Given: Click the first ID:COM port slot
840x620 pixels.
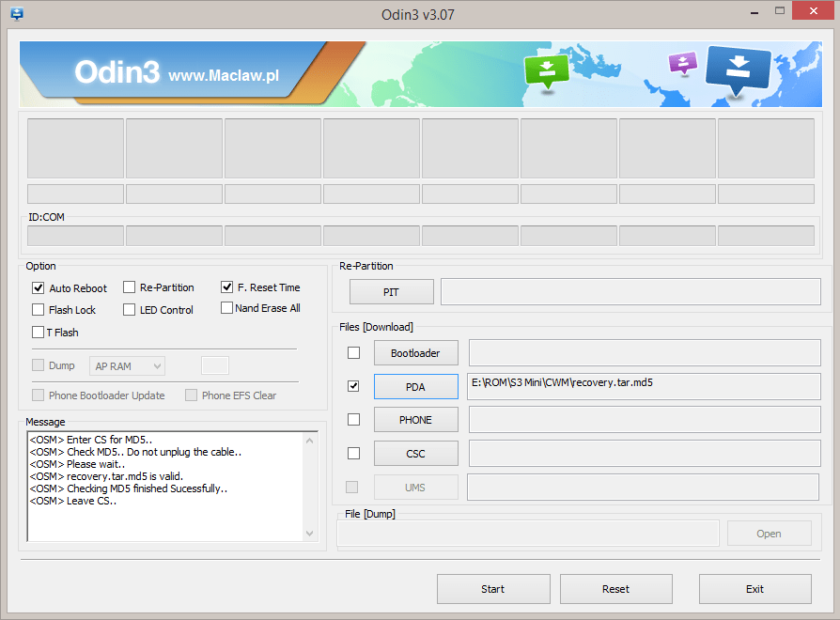Looking at the screenshot, I should point(75,236).
